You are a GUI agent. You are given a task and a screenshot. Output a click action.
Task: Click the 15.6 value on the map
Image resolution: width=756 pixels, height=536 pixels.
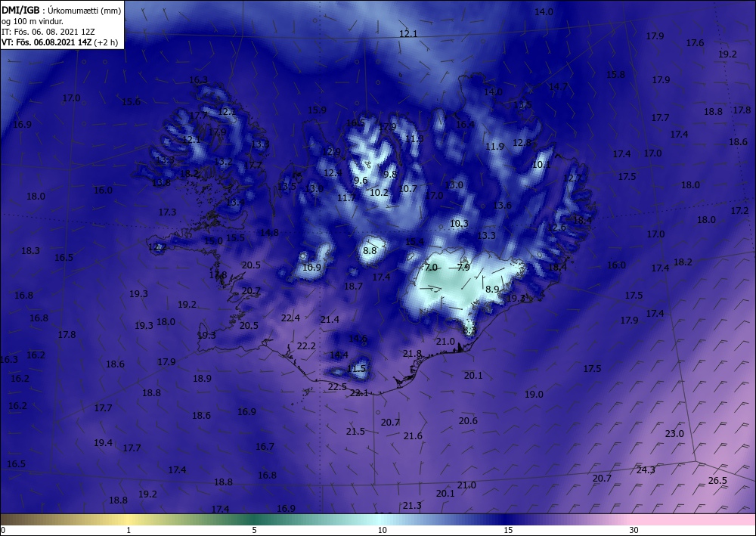[131, 102]
